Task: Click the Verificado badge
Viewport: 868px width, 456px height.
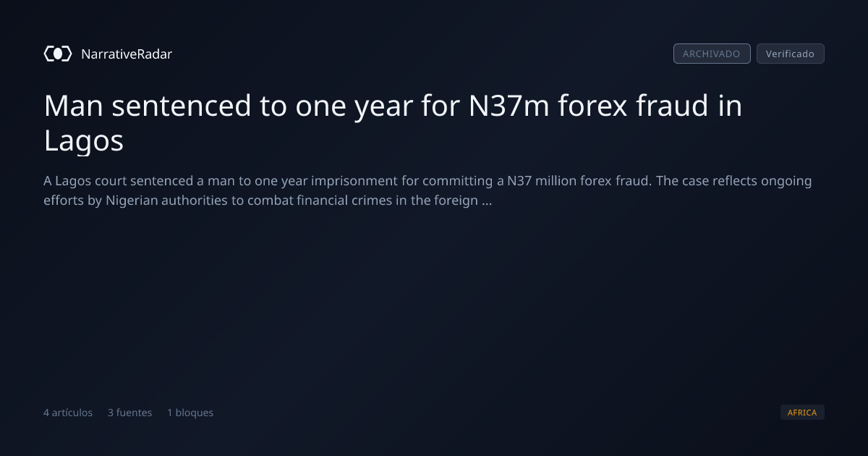Action: [x=790, y=54]
